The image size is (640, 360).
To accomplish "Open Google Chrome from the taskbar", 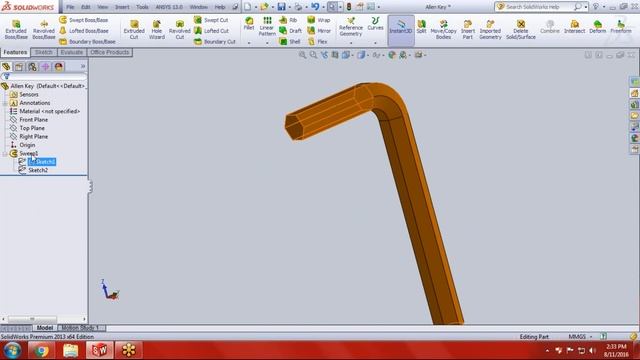I will pos(41,350).
